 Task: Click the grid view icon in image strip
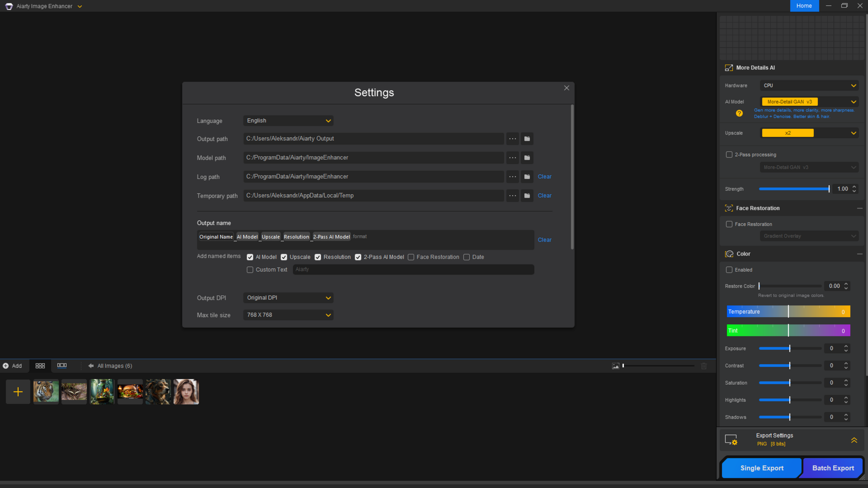(x=40, y=366)
